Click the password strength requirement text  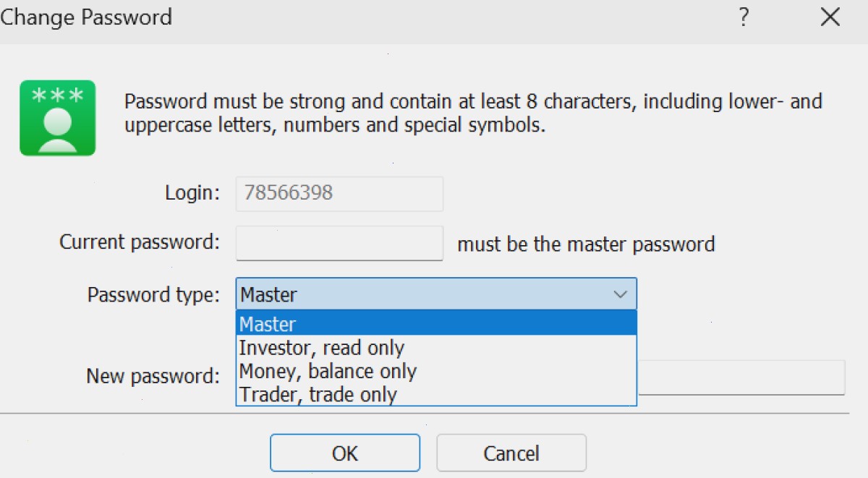[474, 113]
